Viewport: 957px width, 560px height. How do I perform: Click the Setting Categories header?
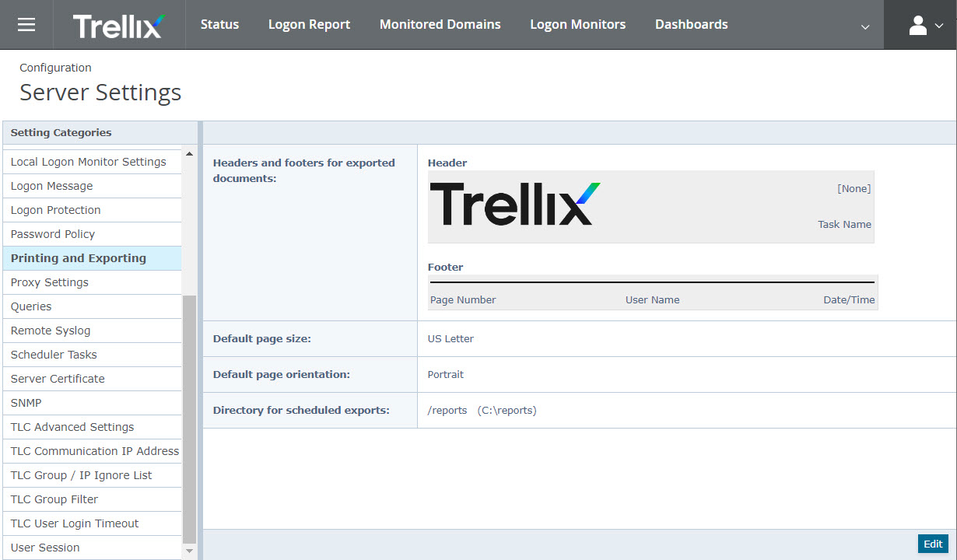click(61, 132)
